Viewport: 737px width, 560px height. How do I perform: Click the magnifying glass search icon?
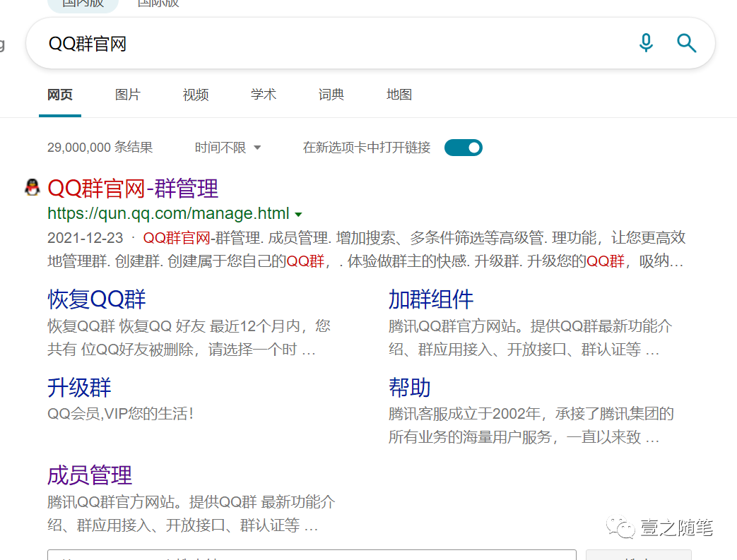tap(686, 43)
